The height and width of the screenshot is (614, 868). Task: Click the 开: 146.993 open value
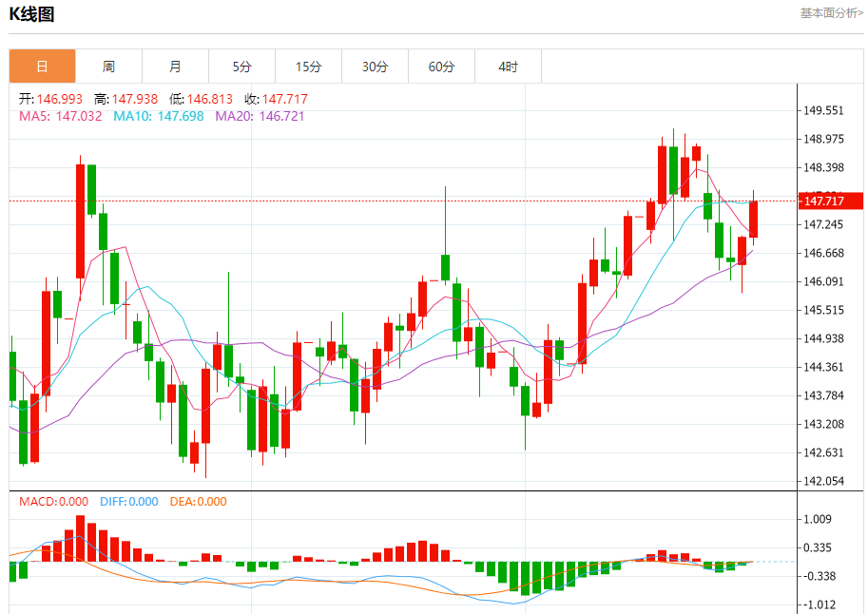[50, 99]
